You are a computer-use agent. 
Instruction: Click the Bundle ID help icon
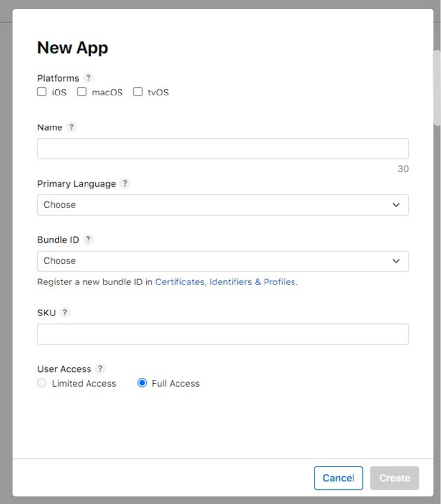pyautogui.click(x=88, y=239)
